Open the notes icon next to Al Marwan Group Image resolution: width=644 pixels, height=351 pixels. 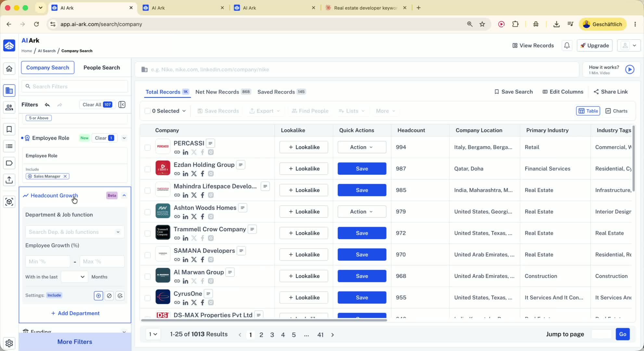coord(230,272)
